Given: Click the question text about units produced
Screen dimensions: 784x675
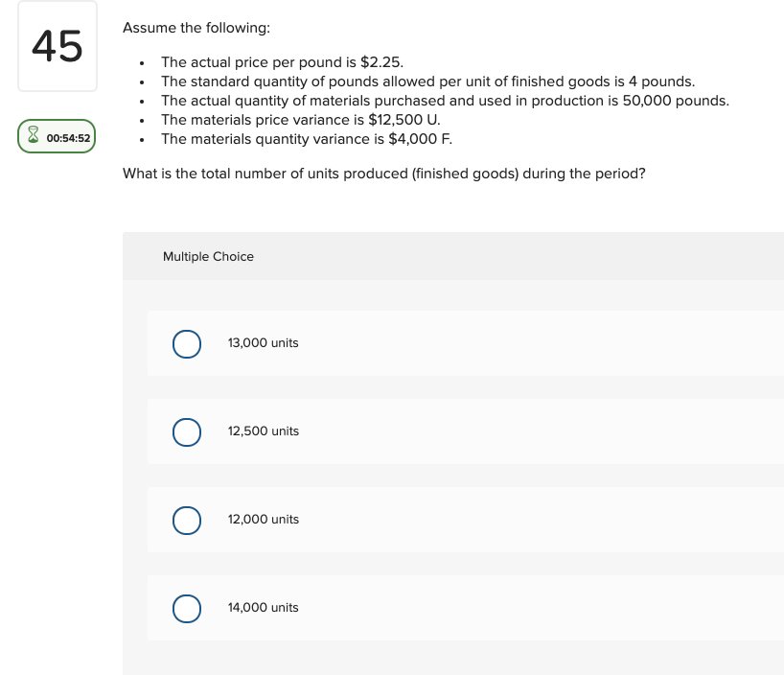Looking at the screenshot, I should coord(383,174).
